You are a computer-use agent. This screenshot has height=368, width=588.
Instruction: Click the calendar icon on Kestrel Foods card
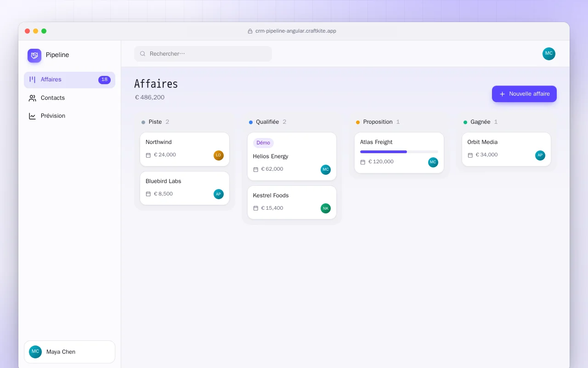tap(256, 208)
